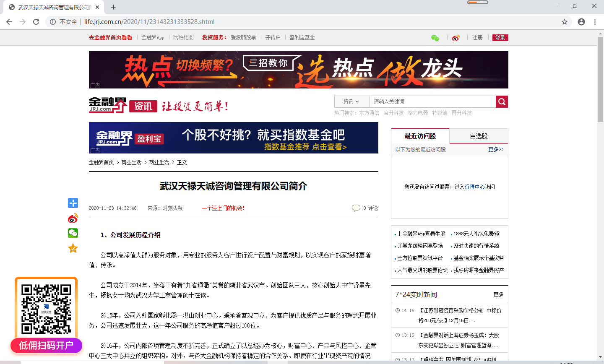Open the Weibo icon in top bar
The image size is (604, 364).
click(x=456, y=38)
